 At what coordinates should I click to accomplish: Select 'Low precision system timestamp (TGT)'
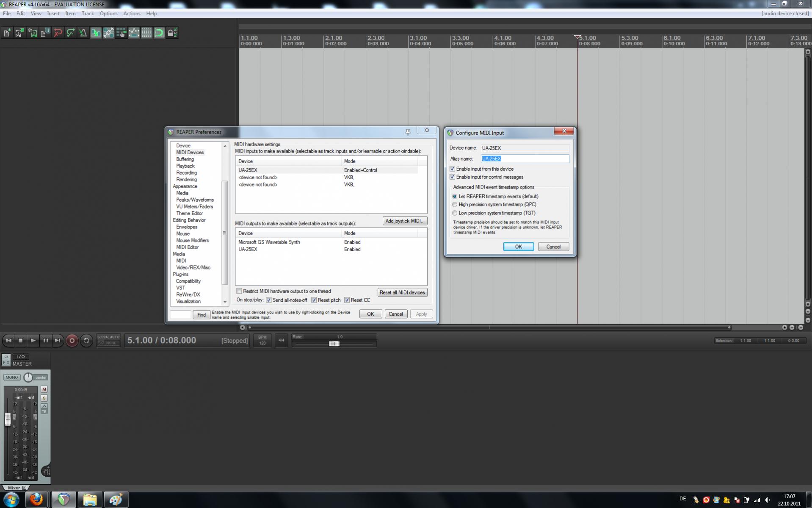(455, 213)
